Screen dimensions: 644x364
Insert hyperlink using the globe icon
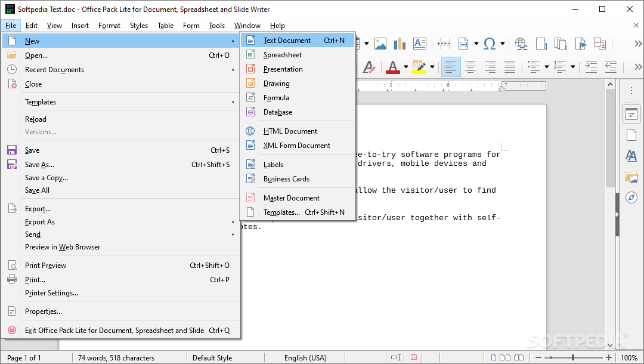tap(521, 44)
